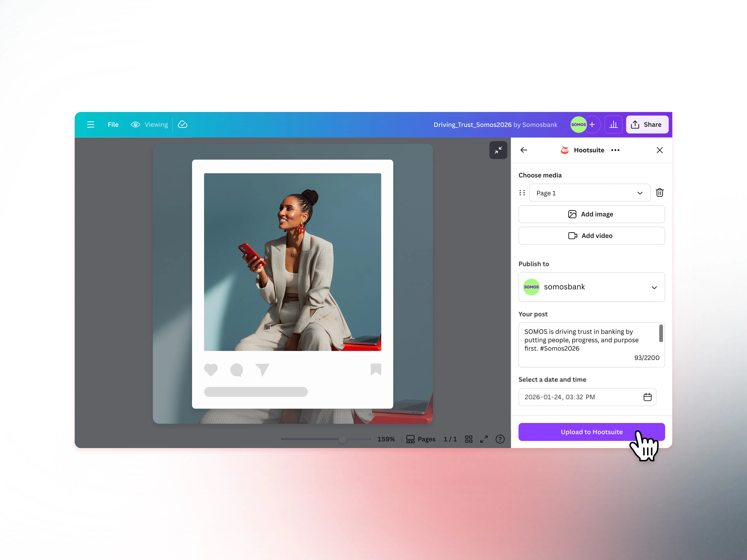747x560 pixels.
Task: Click the drag handle beside Page 1
Action: (522, 193)
